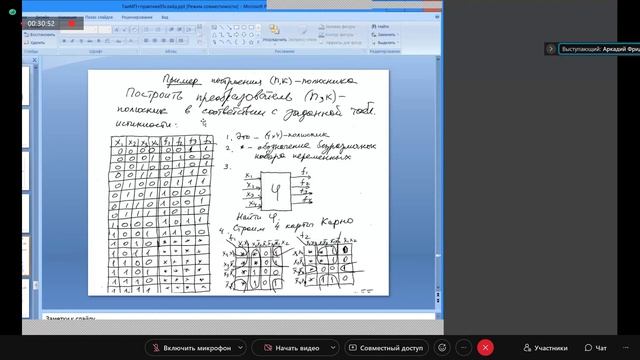This screenshot has height=360, width=640.
Task: Open more options in the meeting bar
Action: (463, 348)
